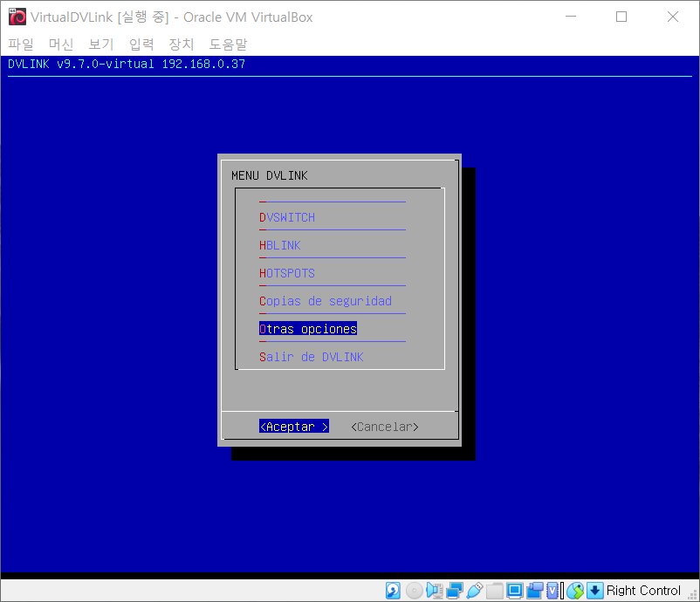Open the 머신 menu
The height and width of the screenshot is (602, 700).
(x=61, y=44)
